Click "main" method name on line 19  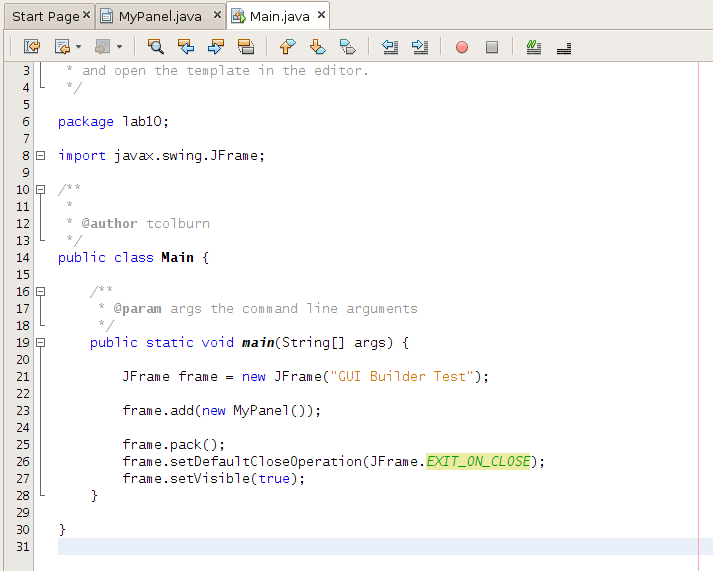click(x=258, y=342)
